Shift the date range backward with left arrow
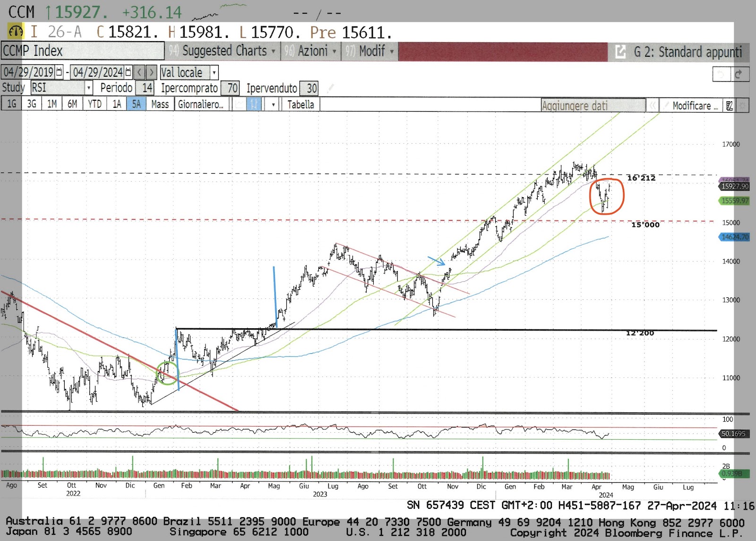The width and height of the screenshot is (756, 541). pyautogui.click(x=139, y=72)
